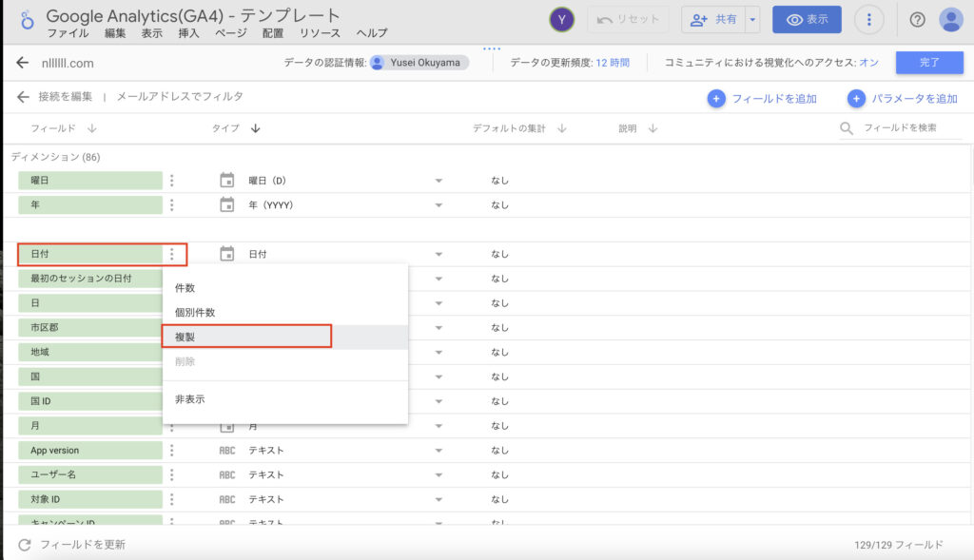Click the 接続を編集 link
Image resolution: width=974 pixels, height=560 pixels.
point(66,97)
